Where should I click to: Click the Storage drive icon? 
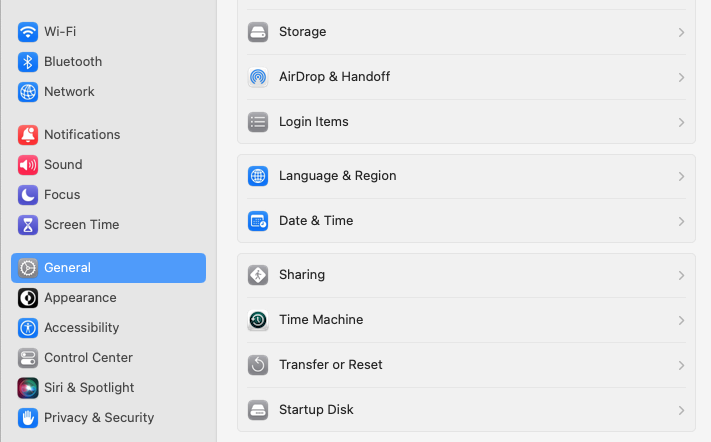click(258, 32)
